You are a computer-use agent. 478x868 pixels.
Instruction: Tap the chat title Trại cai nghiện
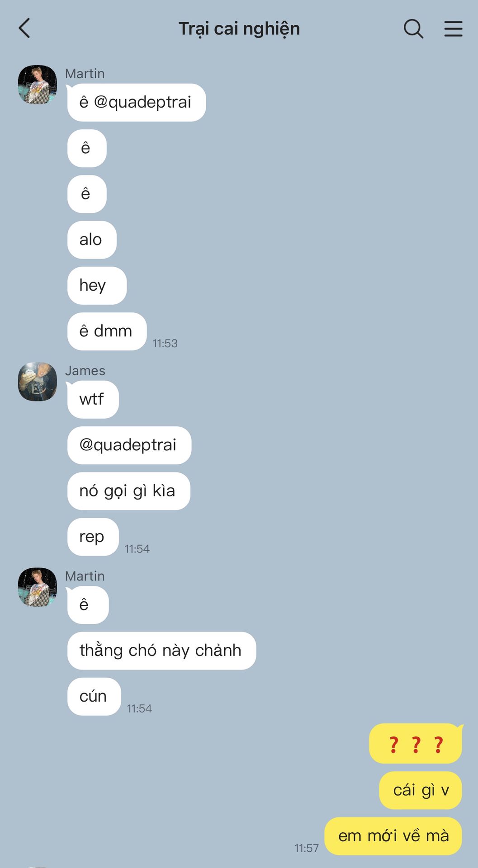pyautogui.click(x=239, y=28)
